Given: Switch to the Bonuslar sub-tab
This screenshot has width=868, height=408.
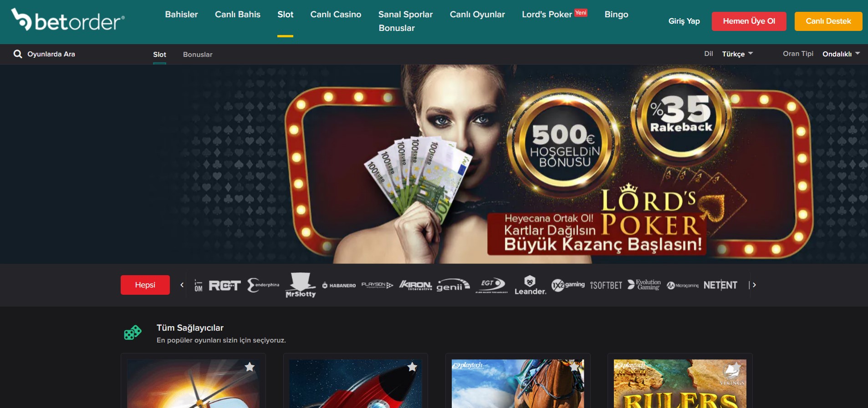Looking at the screenshot, I should coord(198,55).
